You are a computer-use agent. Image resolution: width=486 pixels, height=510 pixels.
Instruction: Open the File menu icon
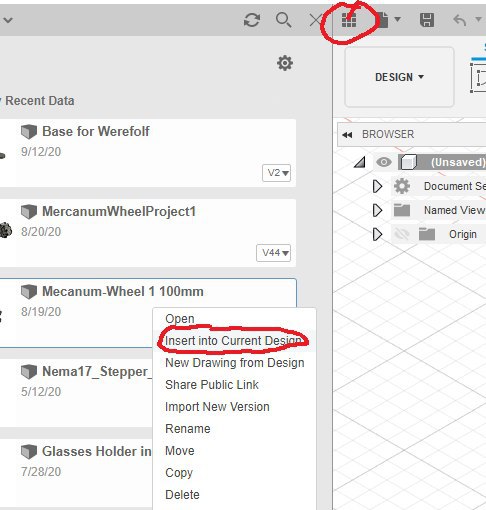(383, 20)
